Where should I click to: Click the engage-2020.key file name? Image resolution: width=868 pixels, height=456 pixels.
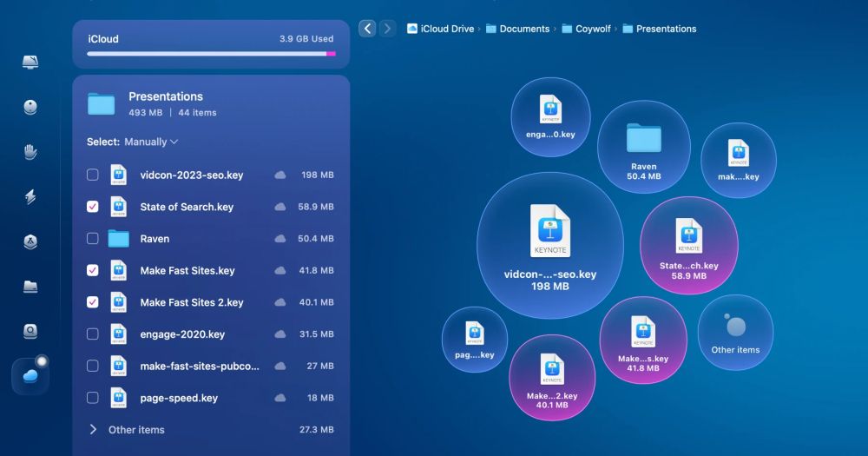coord(182,334)
